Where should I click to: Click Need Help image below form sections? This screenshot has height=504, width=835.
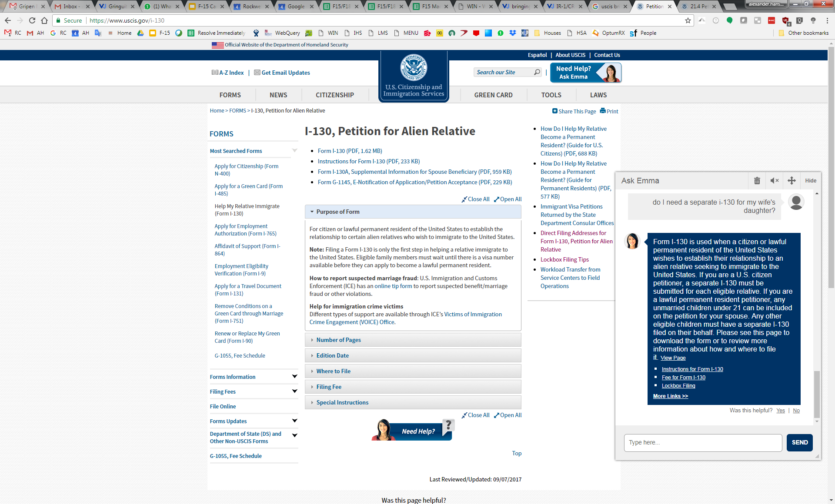(412, 430)
